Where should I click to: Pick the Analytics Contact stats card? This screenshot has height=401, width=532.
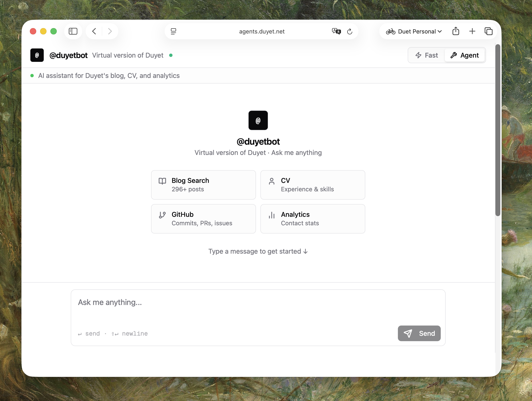(x=312, y=219)
